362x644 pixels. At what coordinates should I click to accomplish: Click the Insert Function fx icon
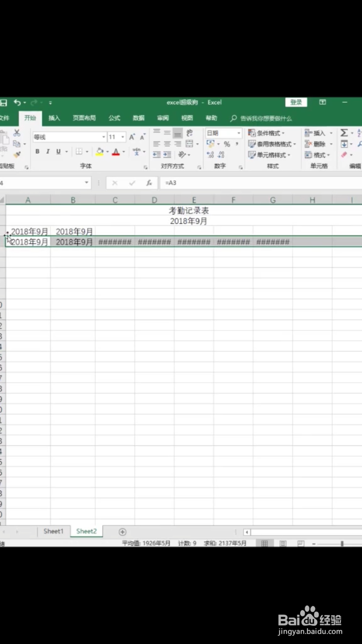pos(149,183)
